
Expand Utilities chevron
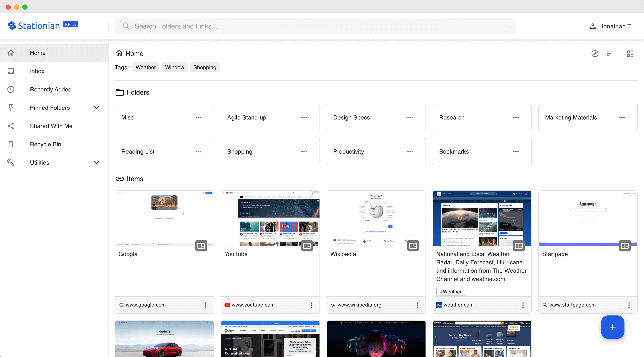tap(96, 163)
